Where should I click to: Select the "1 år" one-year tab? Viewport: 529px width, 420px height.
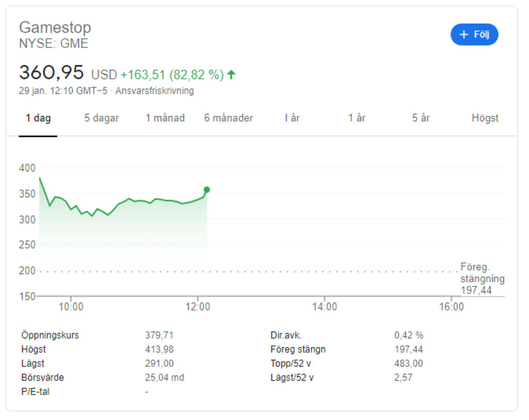pyautogui.click(x=356, y=118)
